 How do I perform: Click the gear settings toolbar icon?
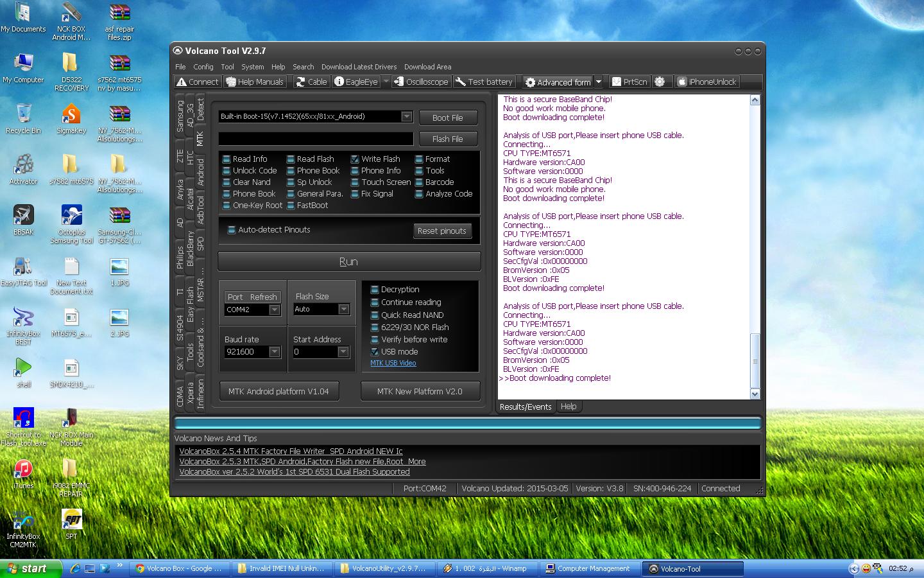coord(660,82)
